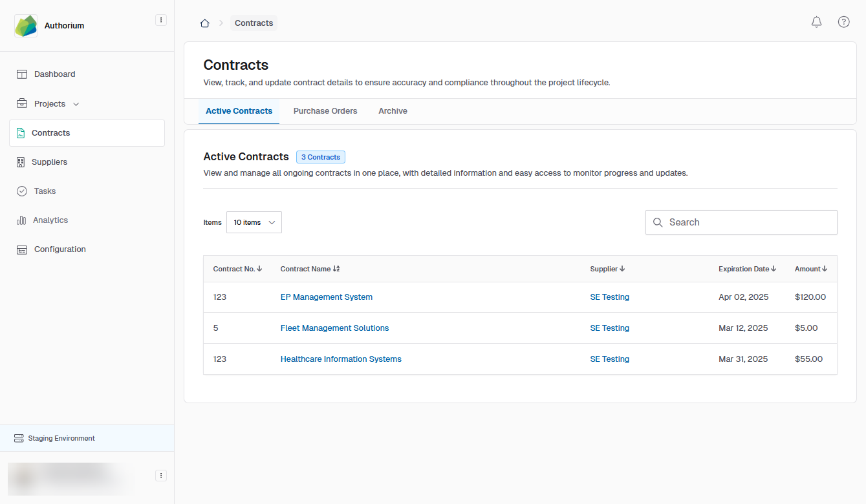Open the user profile options menu
This screenshot has width=866, height=504.
tap(161, 476)
